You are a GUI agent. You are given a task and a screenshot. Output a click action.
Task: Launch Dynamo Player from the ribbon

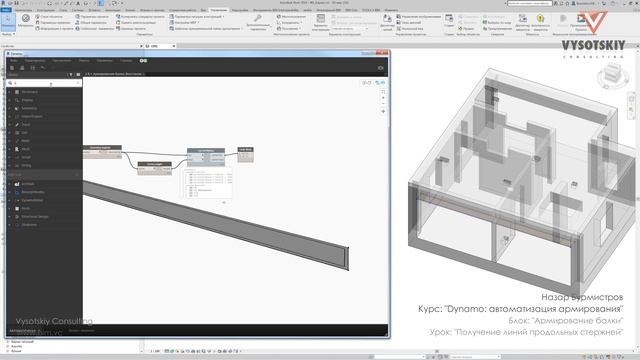coord(581,22)
